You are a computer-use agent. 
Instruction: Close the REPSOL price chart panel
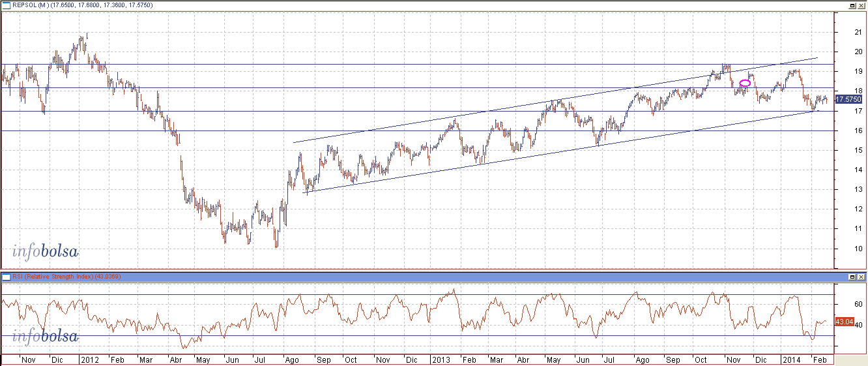tap(861, 5)
